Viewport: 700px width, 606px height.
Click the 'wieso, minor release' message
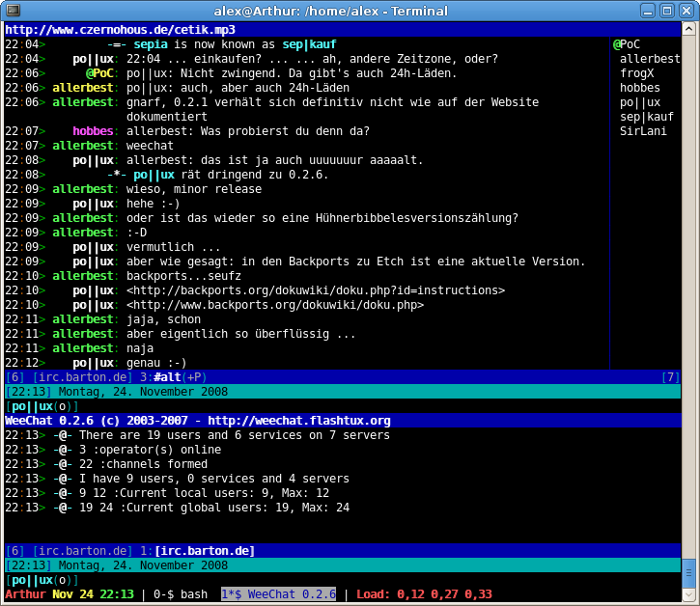pyautogui.click(x=194, y=189)
